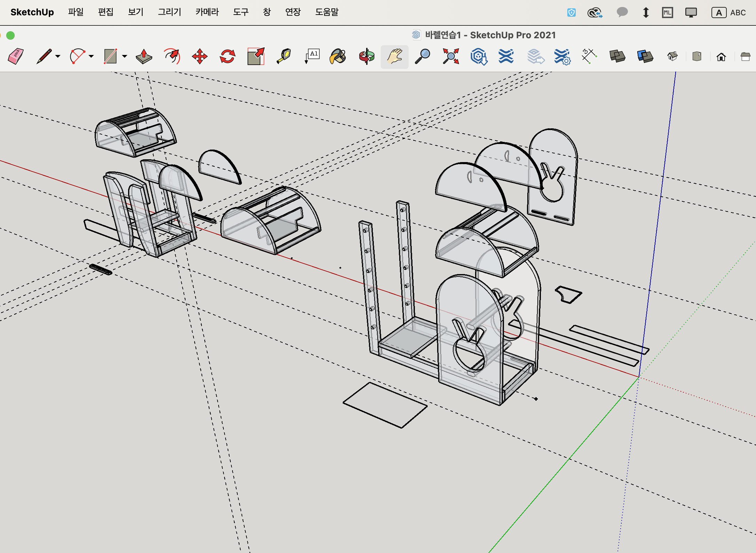The height and width of the screenshot is (553, 756).
Task: Toggle the Back Edges style icon
Action: (645, 56)
